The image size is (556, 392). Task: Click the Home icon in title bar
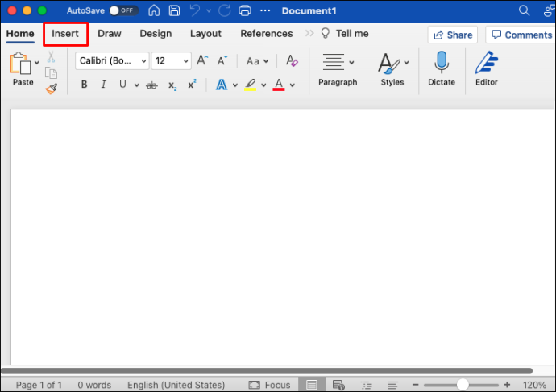point(154,10)
